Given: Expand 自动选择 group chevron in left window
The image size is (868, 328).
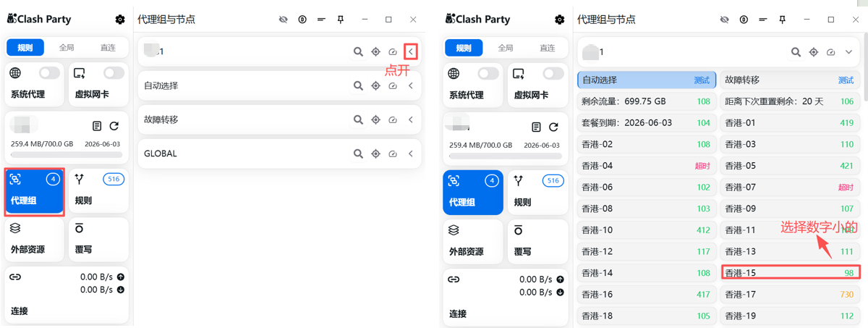Looking at the screenshot, I should point(411,85).
